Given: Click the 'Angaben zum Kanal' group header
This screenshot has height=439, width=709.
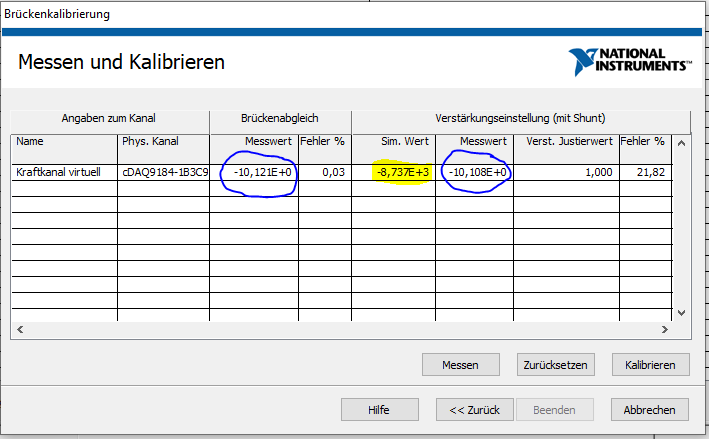Looking at the screenshot, I should pos(109,118).
